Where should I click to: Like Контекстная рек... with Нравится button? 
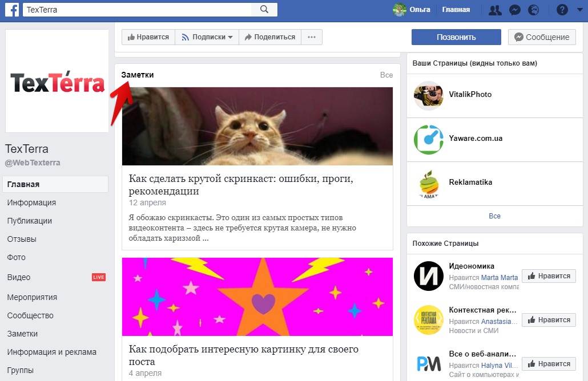coord(549,320)
